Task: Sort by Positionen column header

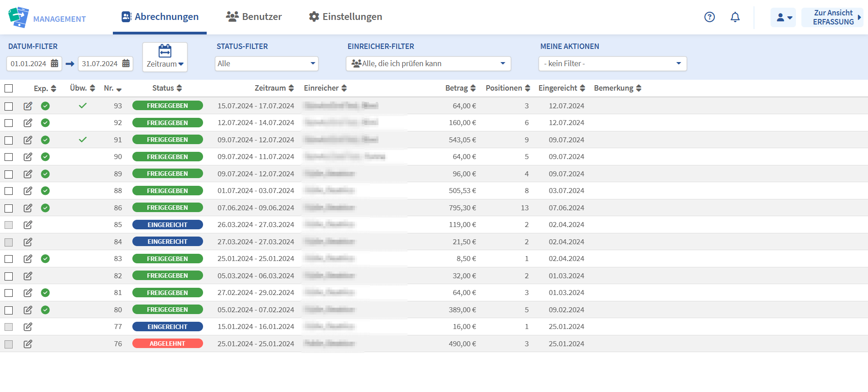Action: [508, 88]
